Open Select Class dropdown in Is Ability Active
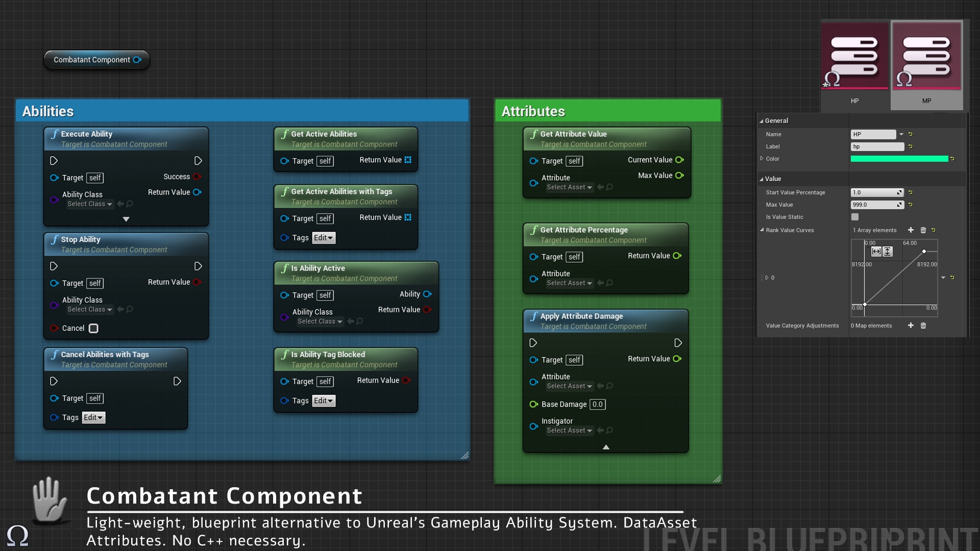 (320, 321)
